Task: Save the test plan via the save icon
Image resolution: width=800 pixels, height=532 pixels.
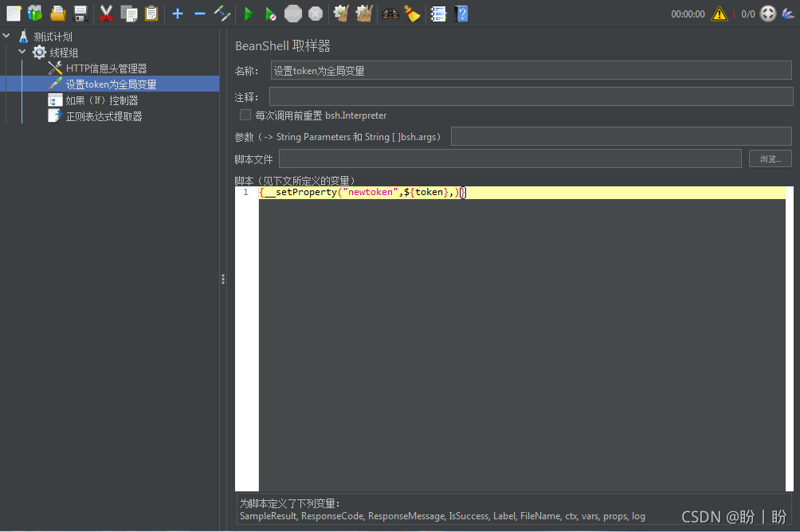Action: click(x=80, y=14)
